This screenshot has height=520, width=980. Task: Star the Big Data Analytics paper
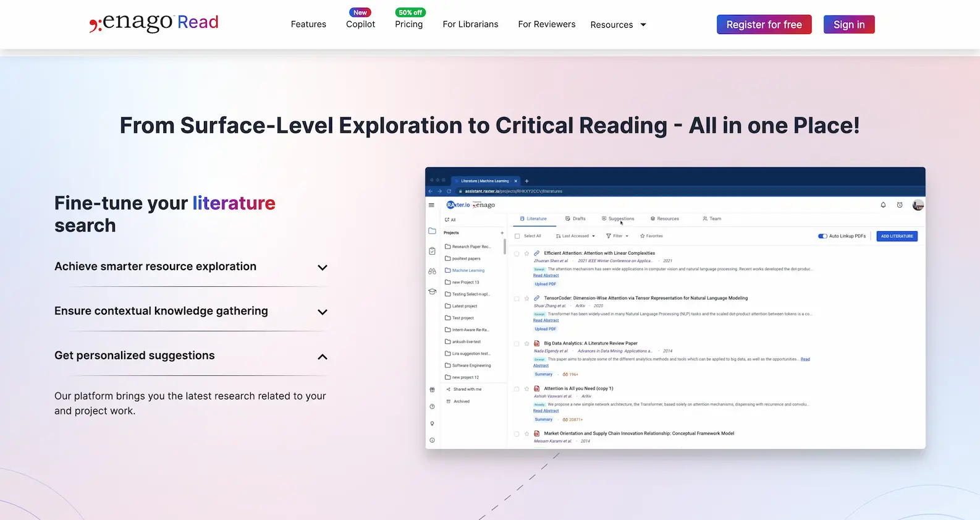pos(526,344)
